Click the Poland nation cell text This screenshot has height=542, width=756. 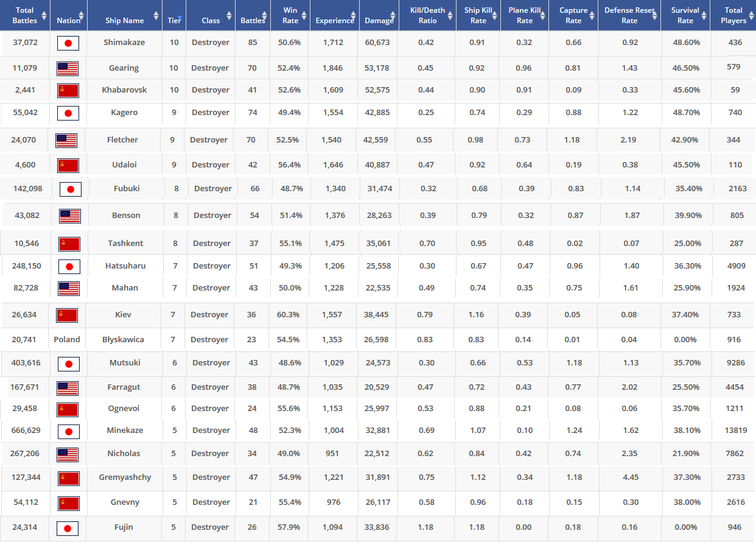tap(67, 340)
